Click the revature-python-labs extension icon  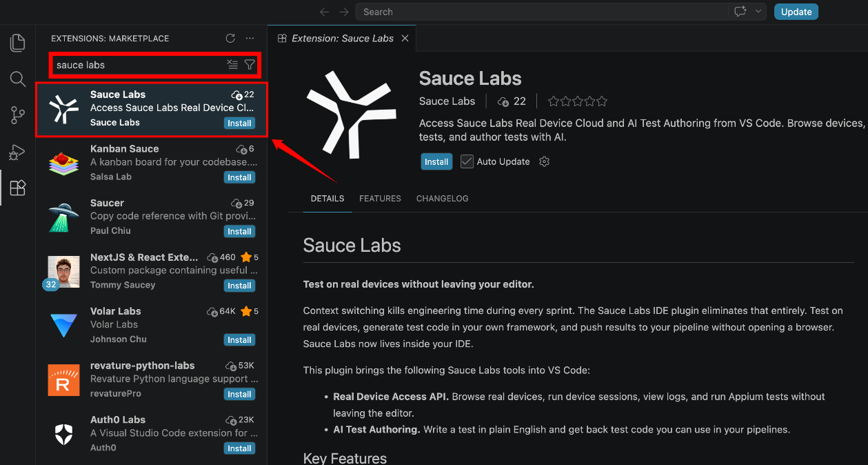tap(63, 380)
